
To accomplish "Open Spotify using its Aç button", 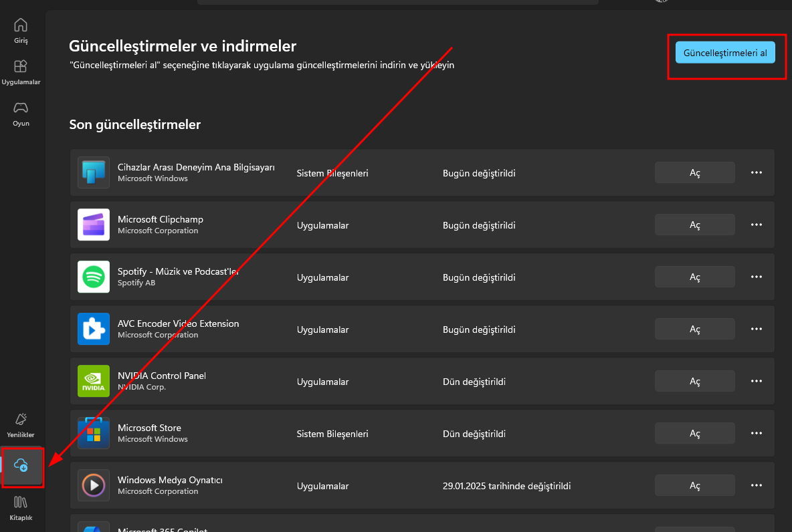I will pos(694,277).
